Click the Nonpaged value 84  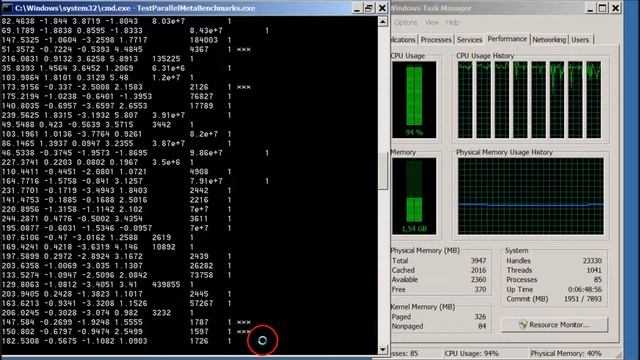pos(482,326)
